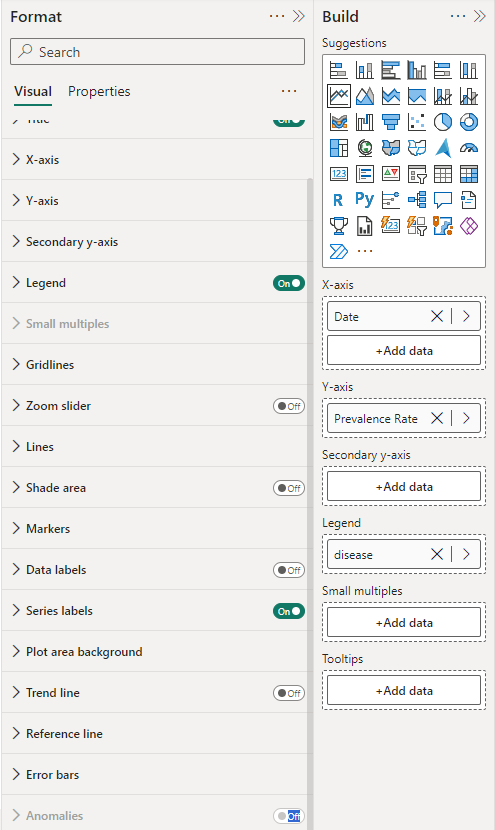Select the Clustered bar chart visual
Screen dimensions: 495x830
tap(391, 70)
